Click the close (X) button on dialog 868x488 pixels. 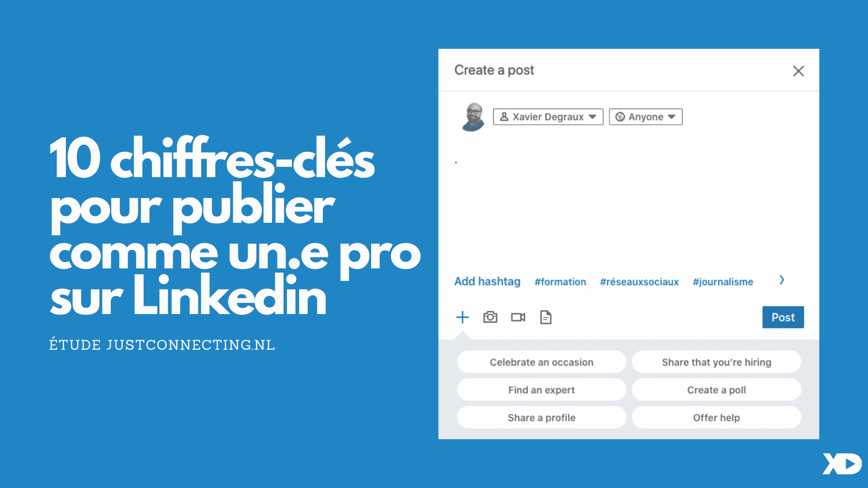pos(798,71)
